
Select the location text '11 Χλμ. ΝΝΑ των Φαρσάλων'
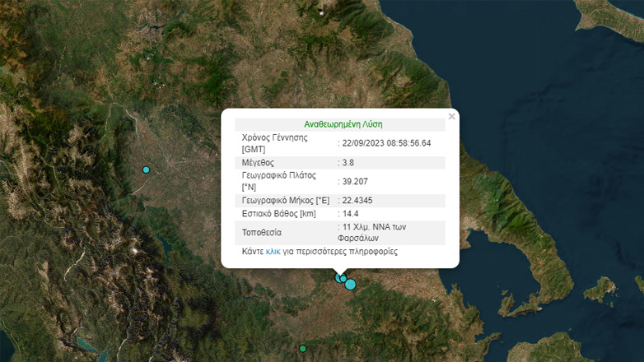point(371,232)
